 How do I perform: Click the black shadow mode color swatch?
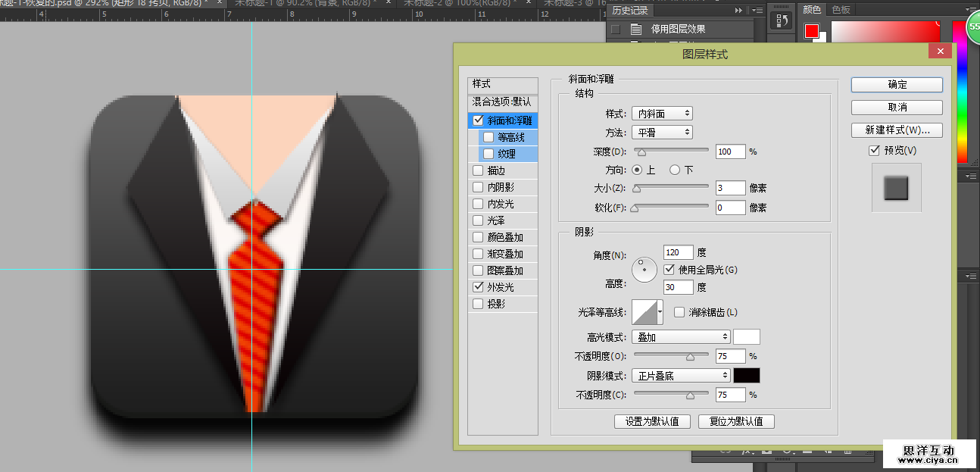coord(747,376)
